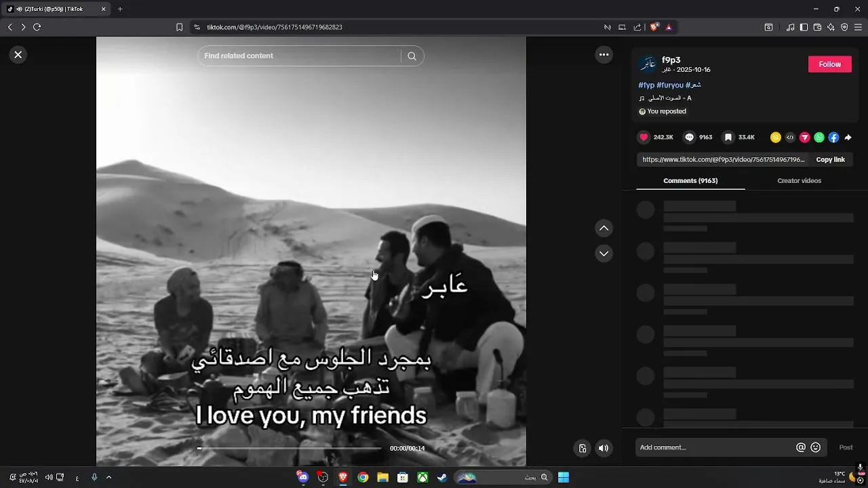Send to friends with the red arrow icon

tap(805, 138)
